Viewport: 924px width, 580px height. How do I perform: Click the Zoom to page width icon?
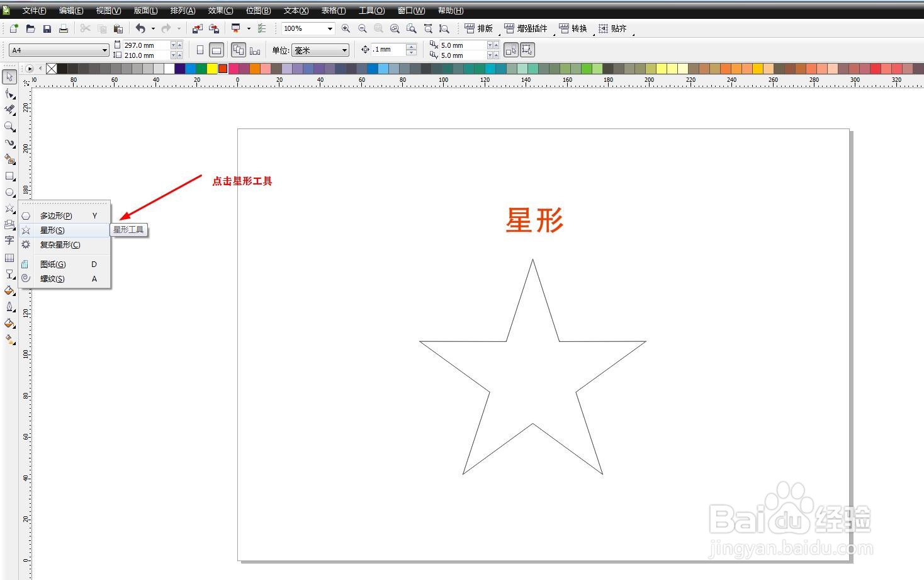427,28
